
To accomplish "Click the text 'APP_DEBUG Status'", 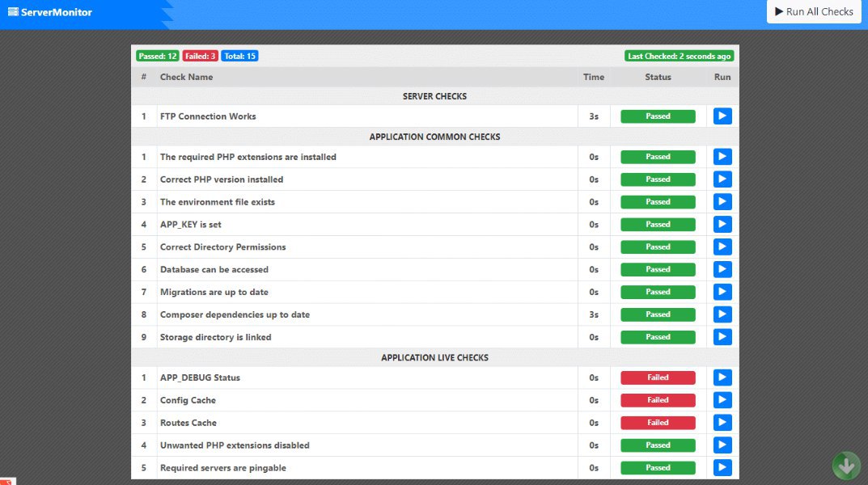I will (x=200, y=377).
